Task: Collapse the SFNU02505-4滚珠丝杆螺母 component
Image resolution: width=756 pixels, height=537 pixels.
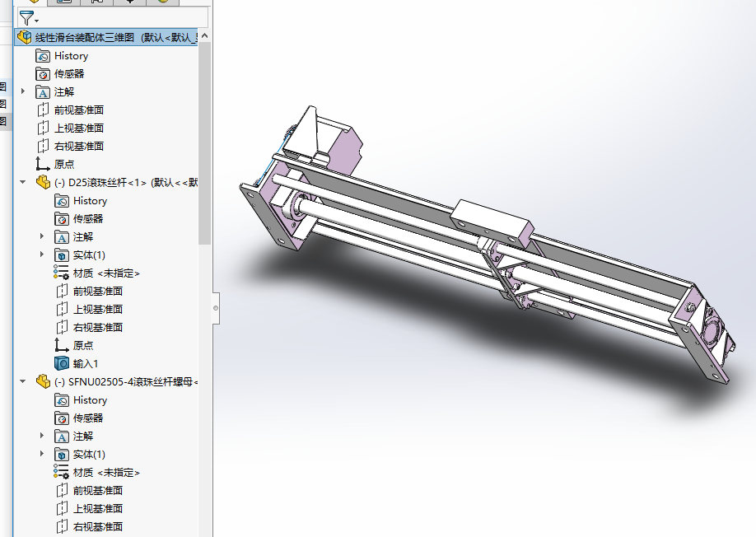Action: [x=23, y=381]
